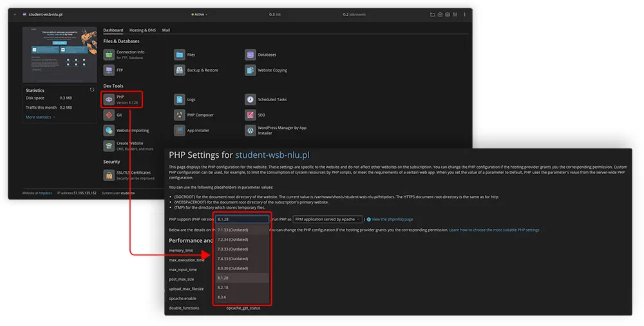Click the database icon in domain header
Viewport: 644px width, 326px height.
[448, 14]
